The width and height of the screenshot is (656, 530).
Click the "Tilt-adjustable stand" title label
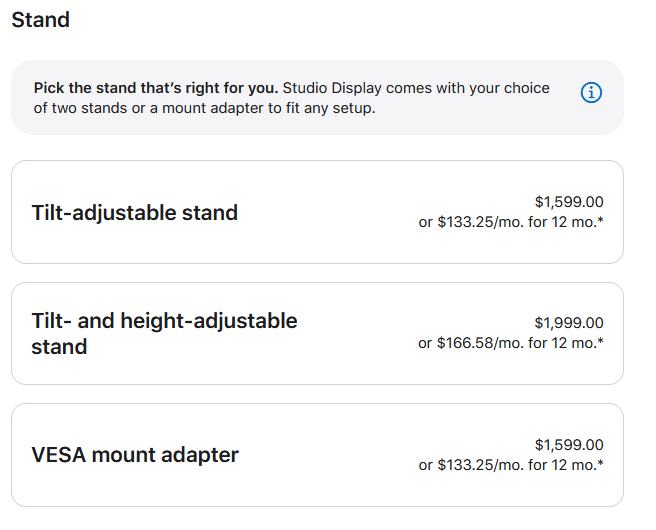coord(135,213)
